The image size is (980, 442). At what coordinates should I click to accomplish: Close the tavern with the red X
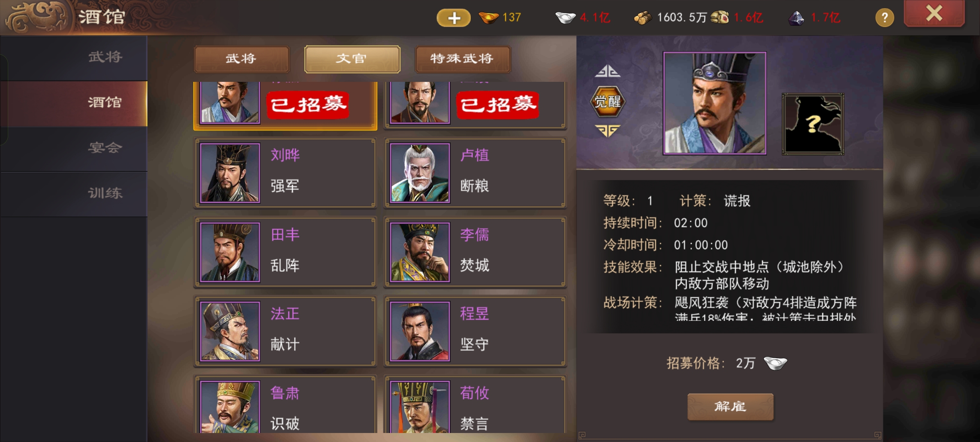pyautogui.click(x=934, y=14)
